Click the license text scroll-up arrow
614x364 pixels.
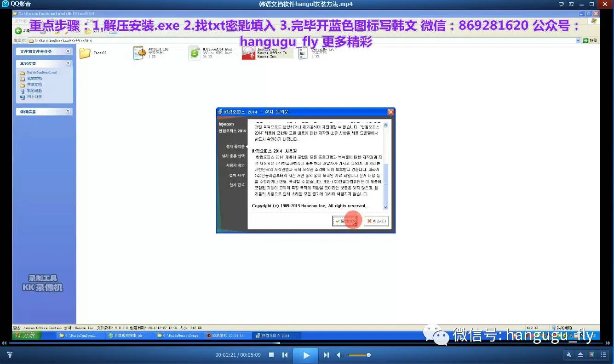pyautogui.click(x=386, y=125)
